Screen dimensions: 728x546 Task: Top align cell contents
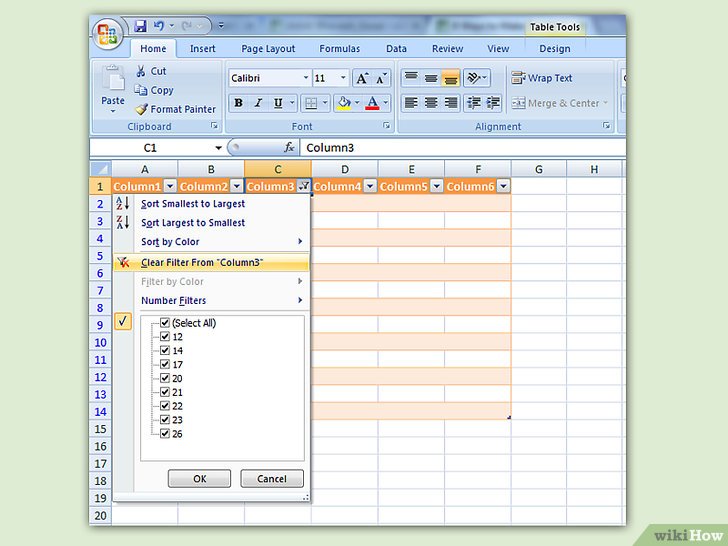click(411, 78)
